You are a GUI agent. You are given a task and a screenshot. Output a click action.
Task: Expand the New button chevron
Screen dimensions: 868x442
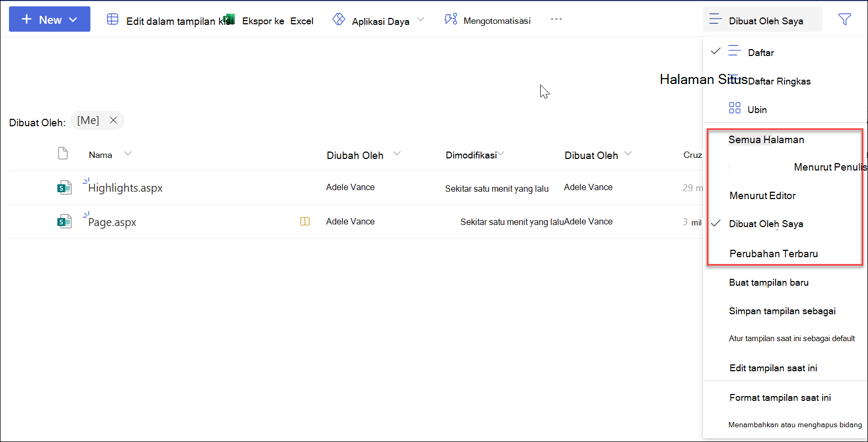(73, 20)
